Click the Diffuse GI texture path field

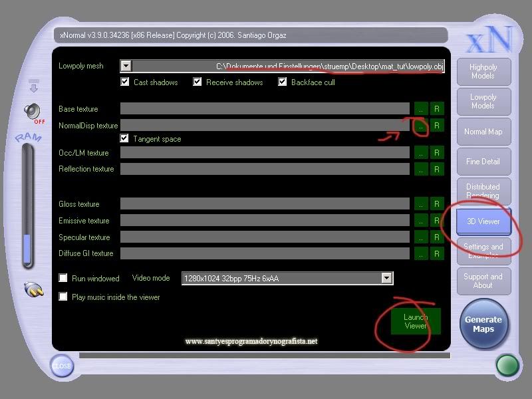point(265,253)
